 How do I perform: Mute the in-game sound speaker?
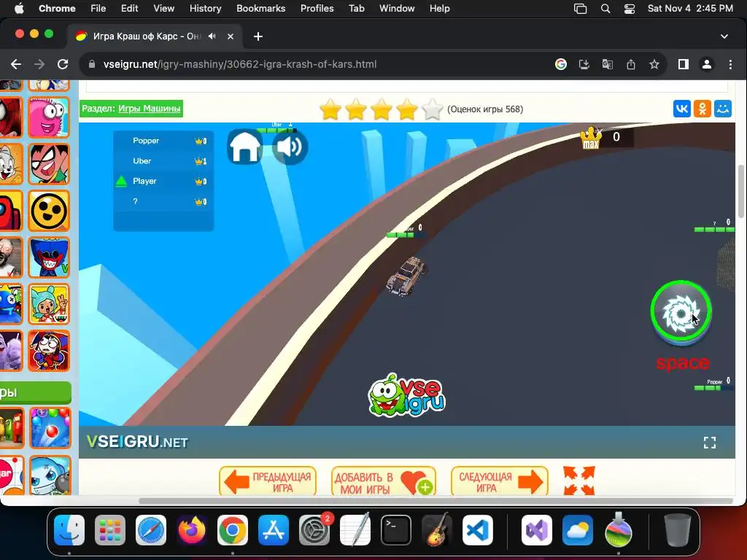pyautogui.click(x=290, y=147)
